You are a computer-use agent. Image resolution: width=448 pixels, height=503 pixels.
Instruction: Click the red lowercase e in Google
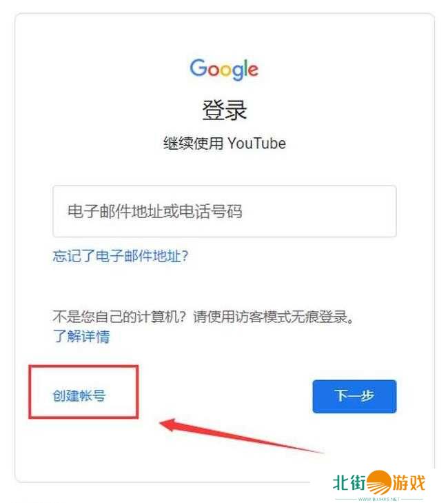click(x=253, y=70)
